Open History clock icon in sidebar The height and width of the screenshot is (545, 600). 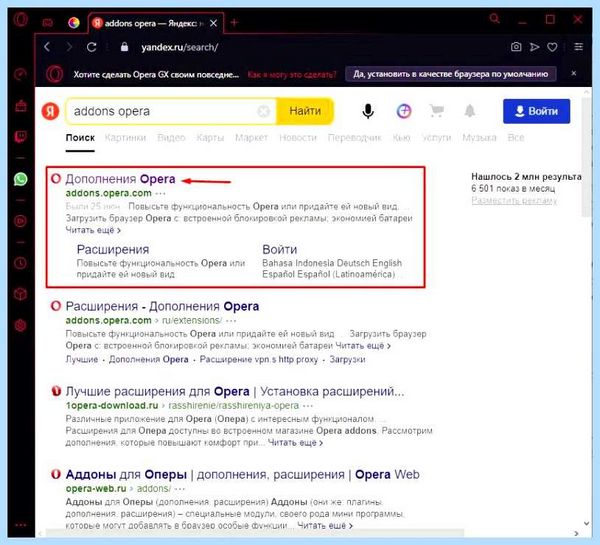(20, 263)
